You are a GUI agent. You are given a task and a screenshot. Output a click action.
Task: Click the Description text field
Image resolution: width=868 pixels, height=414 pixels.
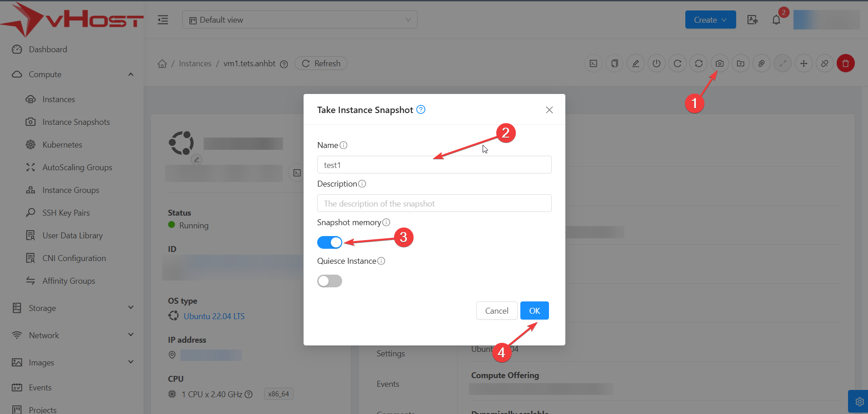[434, 203]
